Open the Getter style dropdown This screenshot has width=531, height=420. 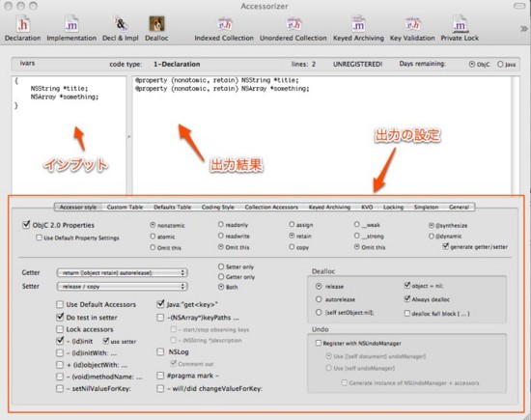click(x=122, y=272)
